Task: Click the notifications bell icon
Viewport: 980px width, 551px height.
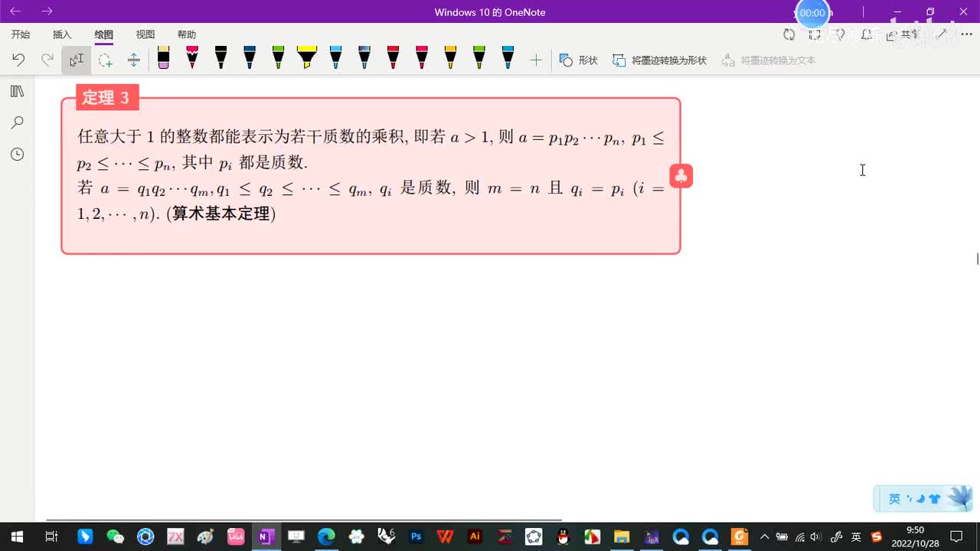Action: pos(866,34)
